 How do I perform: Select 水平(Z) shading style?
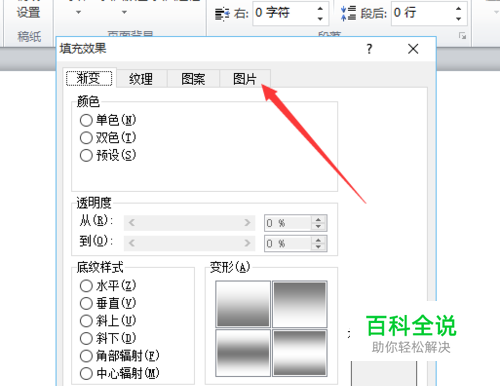pyautogui.click(x=108, y=286)
